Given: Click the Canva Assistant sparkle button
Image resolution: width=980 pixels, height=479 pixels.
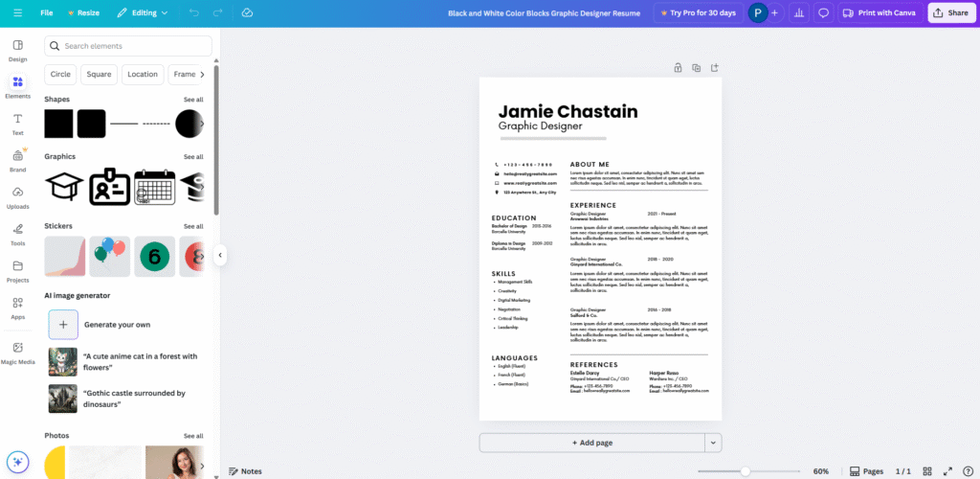Looking at the screenshot, I should coord(18,462).
